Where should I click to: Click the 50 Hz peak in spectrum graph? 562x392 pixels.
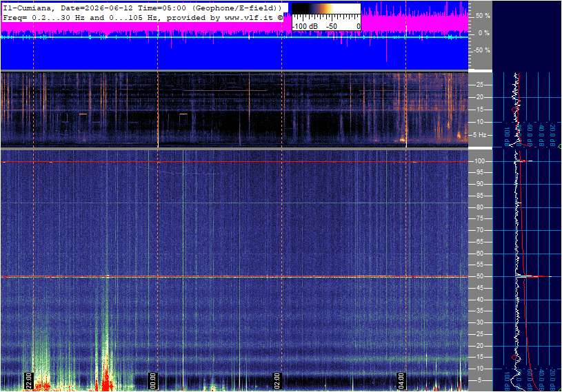point(534,276)
